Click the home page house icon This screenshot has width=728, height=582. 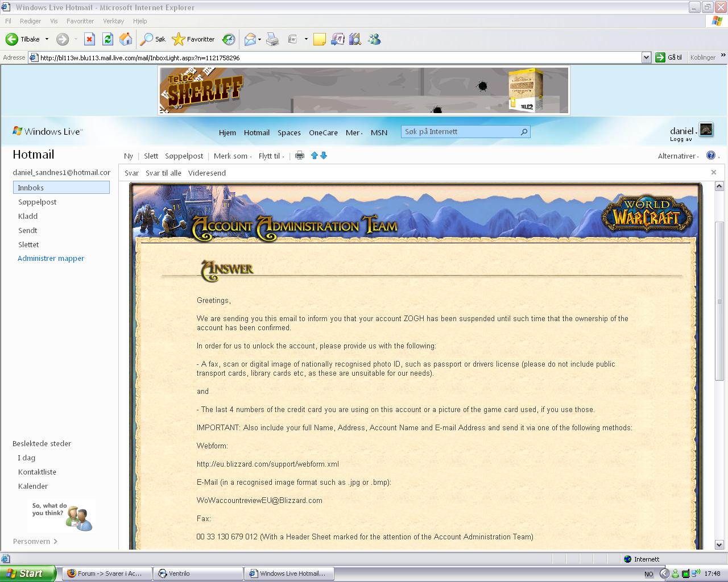tap(126, 39)
